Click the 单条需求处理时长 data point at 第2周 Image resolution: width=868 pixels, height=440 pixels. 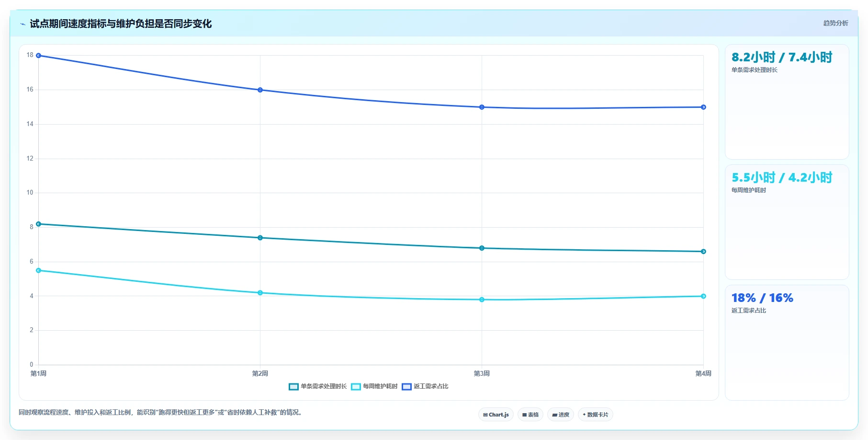(260, 238)
